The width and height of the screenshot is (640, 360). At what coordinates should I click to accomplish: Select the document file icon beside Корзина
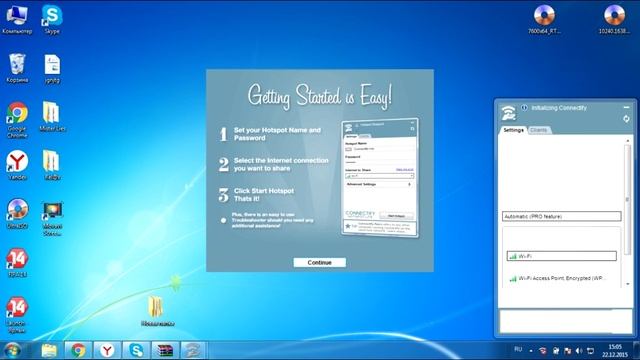click(52, 69)
